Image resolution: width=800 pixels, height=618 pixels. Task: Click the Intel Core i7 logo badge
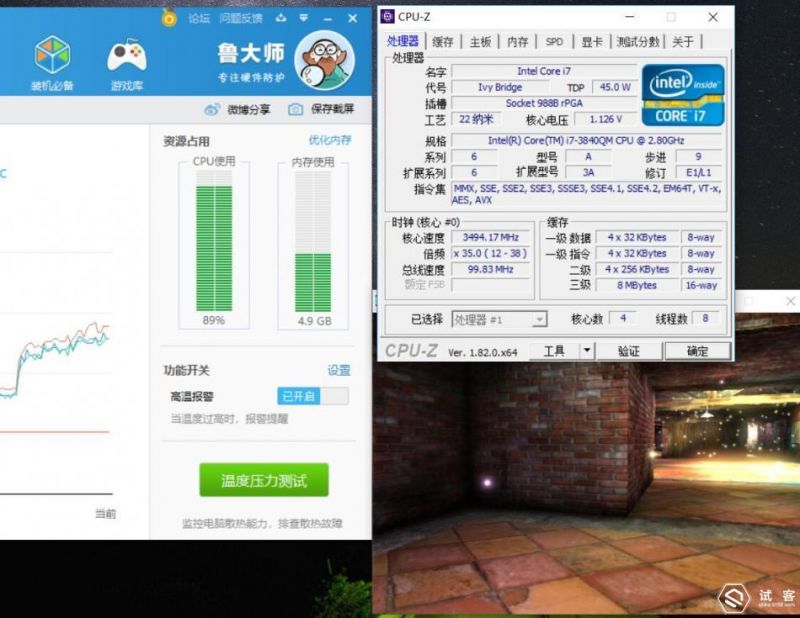(683, 95)
